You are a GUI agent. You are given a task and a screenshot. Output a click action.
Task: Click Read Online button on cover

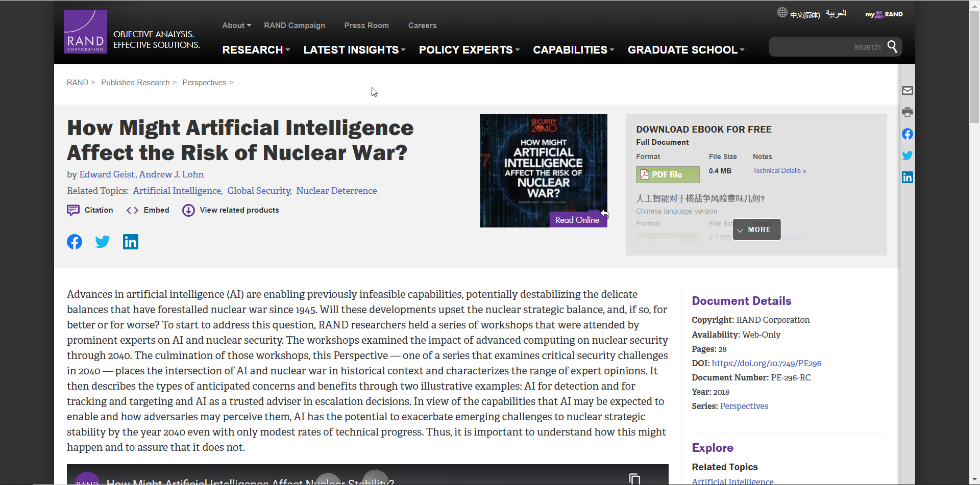click(x=578, y=220)
